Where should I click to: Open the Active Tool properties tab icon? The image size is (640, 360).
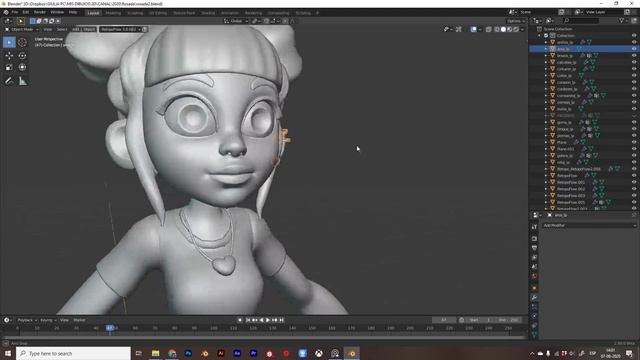pos(534,227)
